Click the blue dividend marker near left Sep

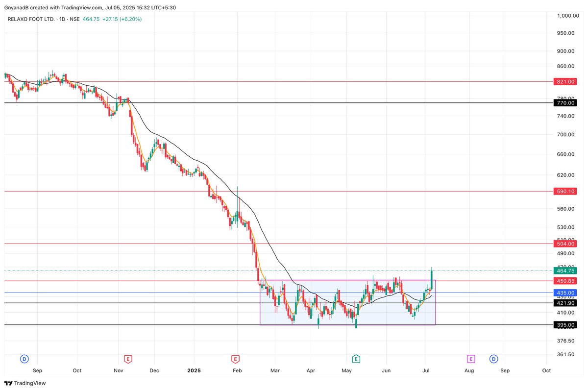coord(24,359)
